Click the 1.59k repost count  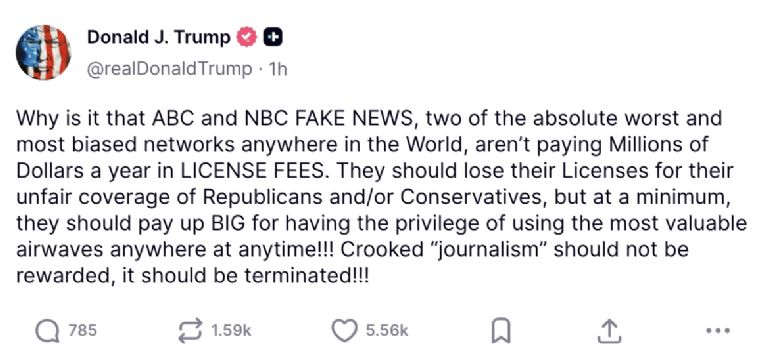click(x=231, y=331)
